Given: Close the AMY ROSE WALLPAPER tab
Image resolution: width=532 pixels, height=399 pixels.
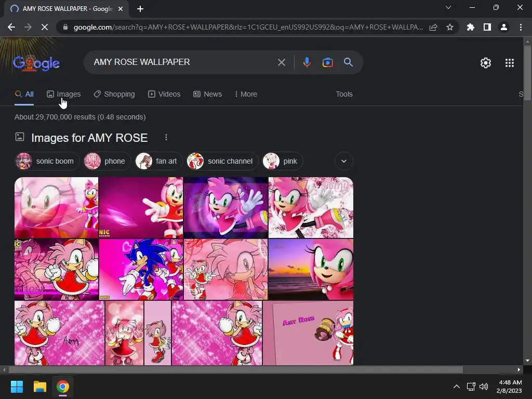Looking at the screenshot, I should coord(121,9).
